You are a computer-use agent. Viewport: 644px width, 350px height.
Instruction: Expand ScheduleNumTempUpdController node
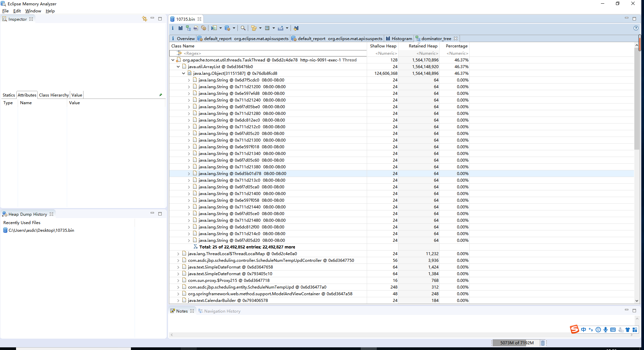pyautogui.click(x=178, y=260)
